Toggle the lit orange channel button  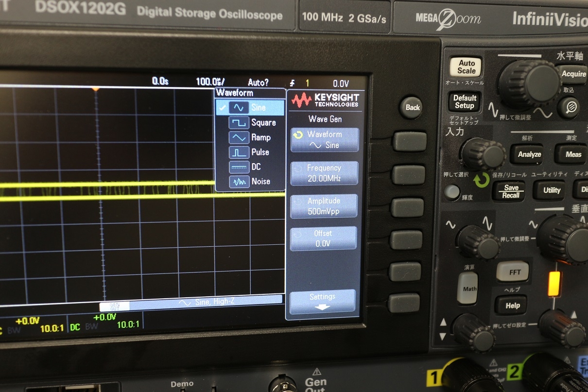coord(554,284)
